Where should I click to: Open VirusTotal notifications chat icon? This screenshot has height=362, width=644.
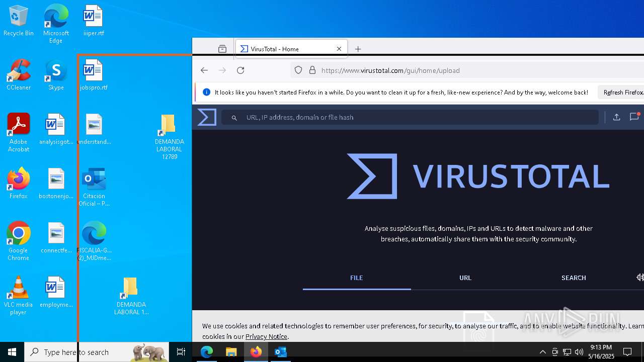(x=634, y=117)
